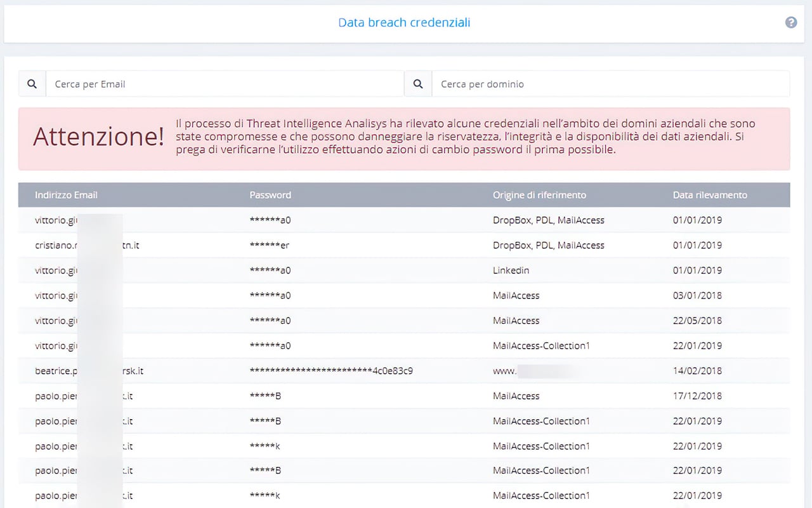Select the cristiano email address cell
The width and height of the screenshot is (812, 508).
click(x=87, y=245)
